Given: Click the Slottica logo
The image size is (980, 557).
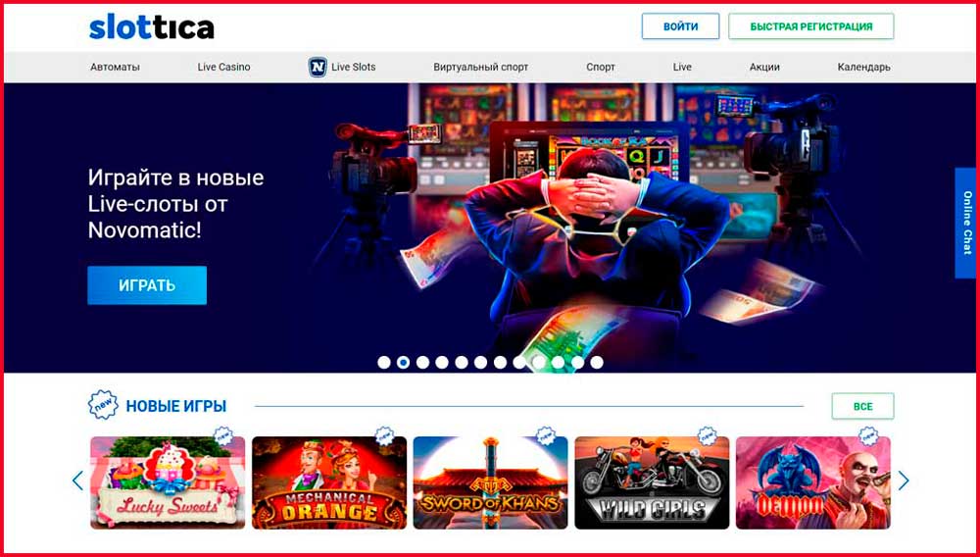Looking at the screenshot, I should 151,26.
